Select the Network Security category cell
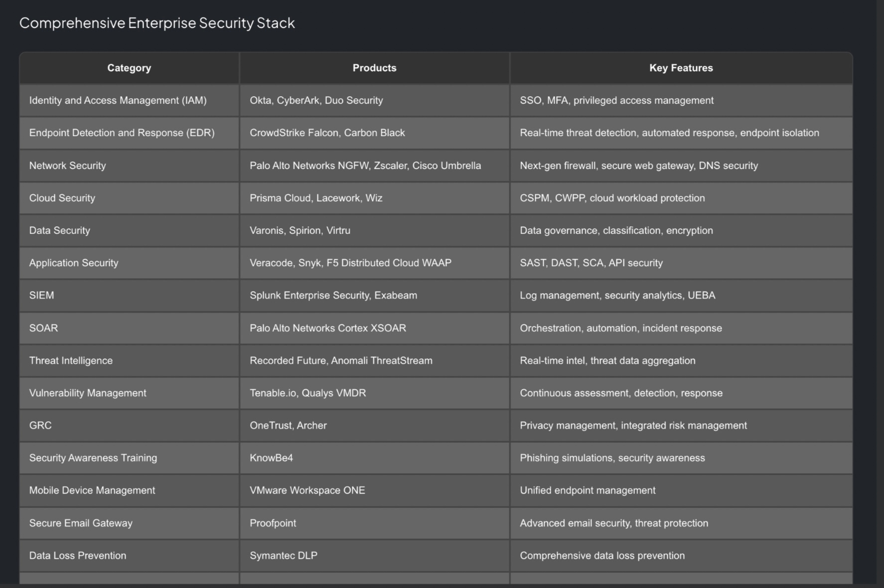 129,165
